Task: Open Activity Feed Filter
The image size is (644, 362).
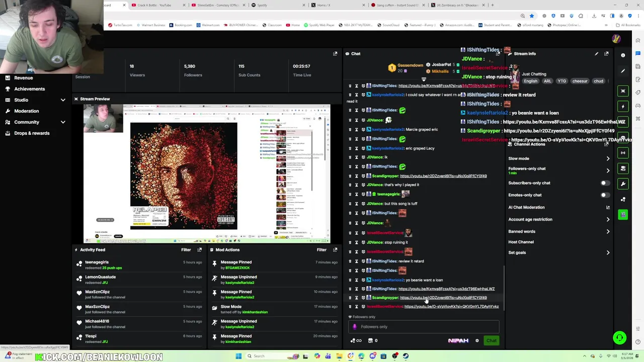Action: click(x=186, y=250)
